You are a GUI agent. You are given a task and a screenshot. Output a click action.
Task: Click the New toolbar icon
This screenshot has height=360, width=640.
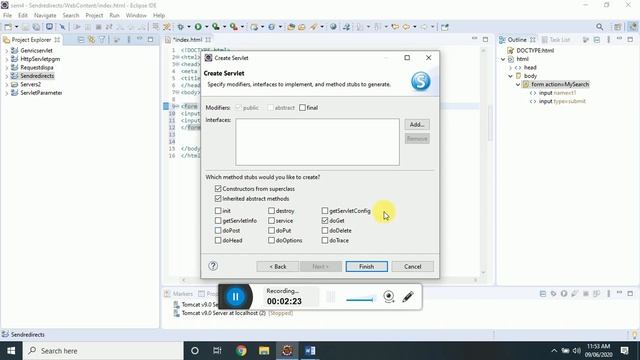[x=8, y=27]
